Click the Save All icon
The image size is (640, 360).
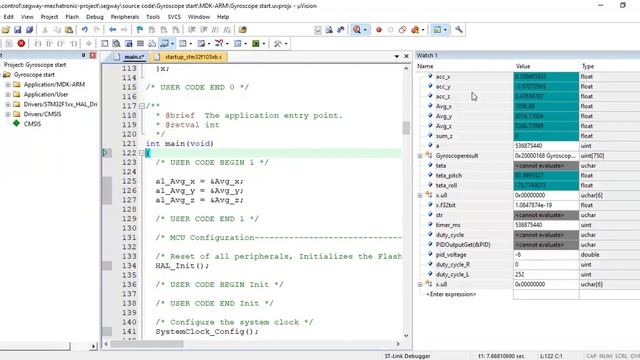click(29, 30)
